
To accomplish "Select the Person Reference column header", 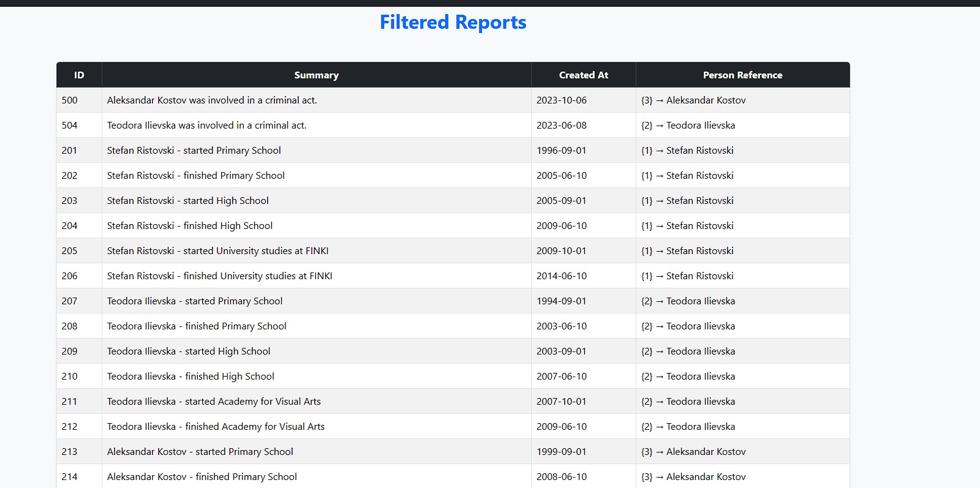I will click(x=742, y=75).
